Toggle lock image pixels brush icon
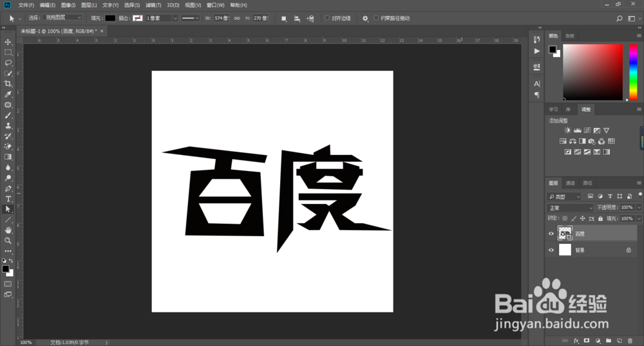644x346 pixels. pos(574,219)
